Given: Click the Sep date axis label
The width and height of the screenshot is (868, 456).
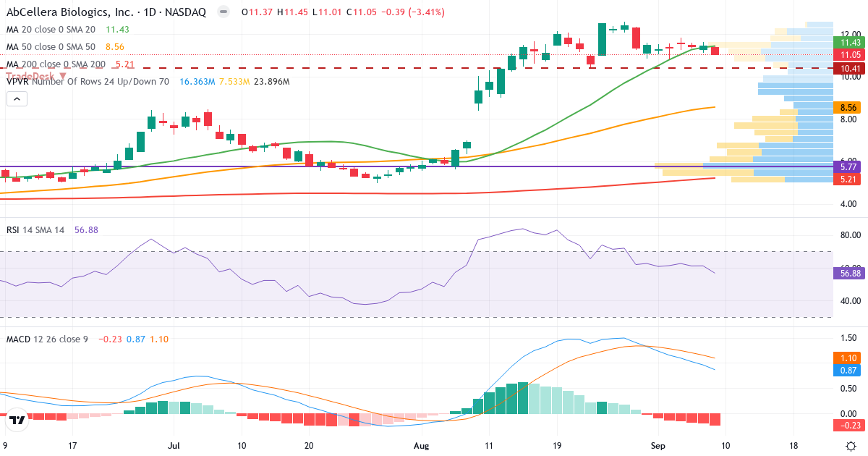Looking at the screenshot, I should coord(658,447).
